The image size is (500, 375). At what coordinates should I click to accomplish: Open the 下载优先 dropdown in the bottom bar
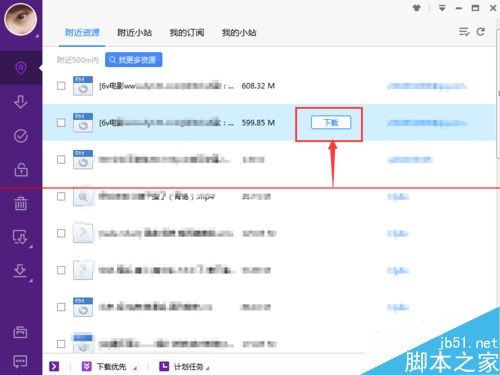pos(109,367)
